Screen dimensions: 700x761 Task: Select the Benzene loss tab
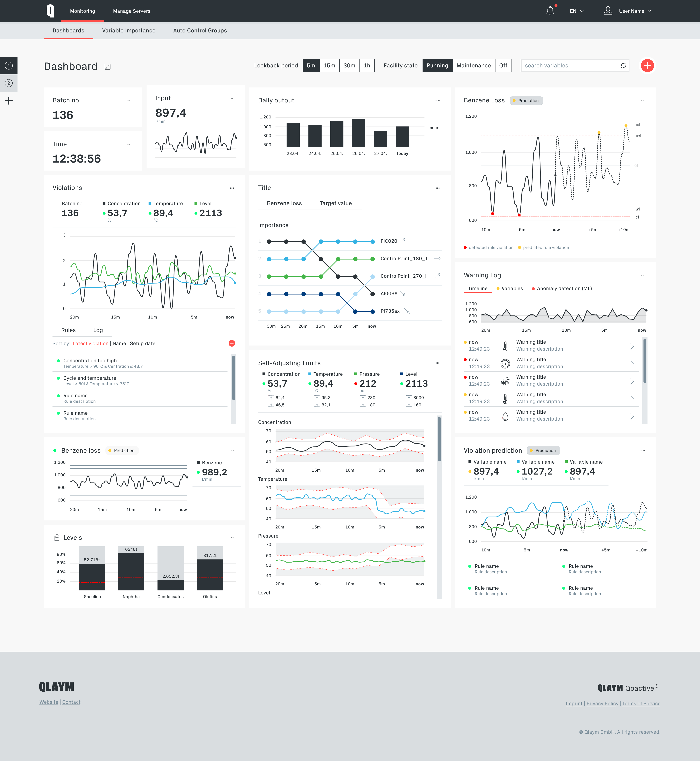(285, 203)
